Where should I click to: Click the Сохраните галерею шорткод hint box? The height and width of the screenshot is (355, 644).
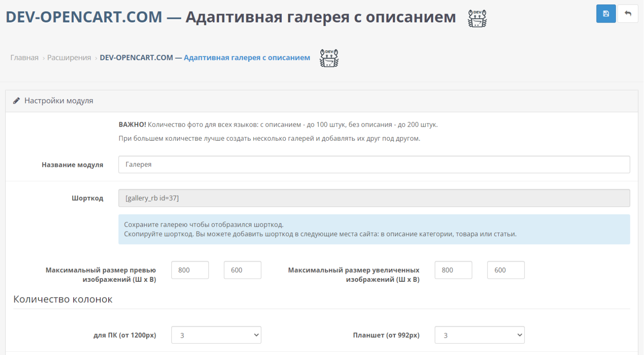click(x=374, y=229)
